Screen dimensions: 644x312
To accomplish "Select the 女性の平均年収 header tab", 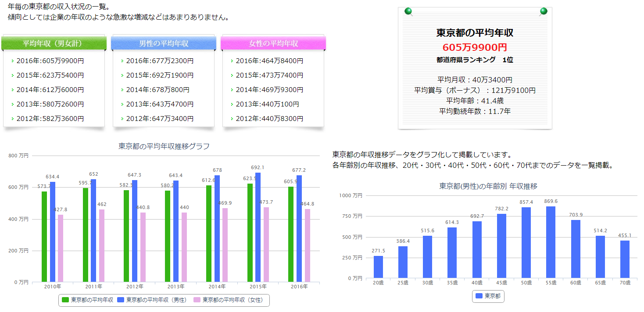I will (273, 43).
